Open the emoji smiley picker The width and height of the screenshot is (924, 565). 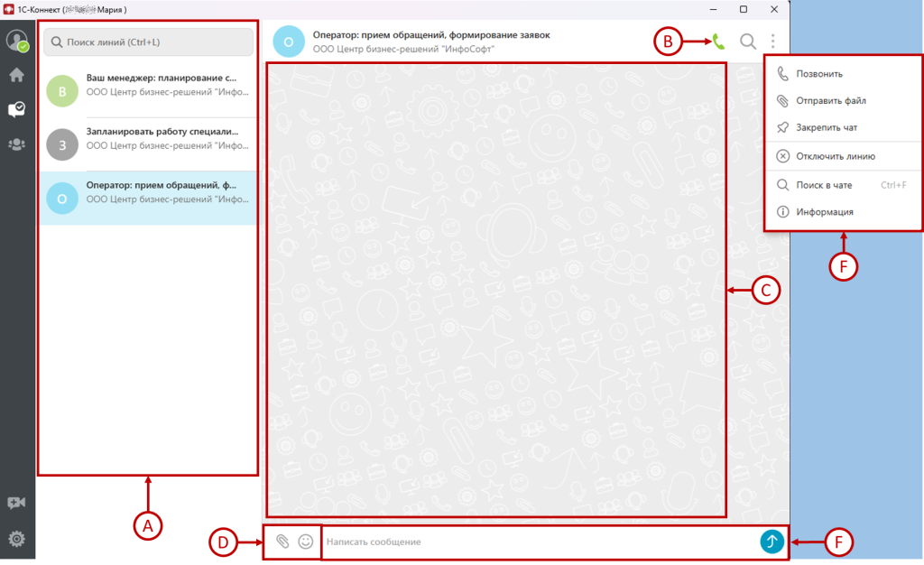305,541
